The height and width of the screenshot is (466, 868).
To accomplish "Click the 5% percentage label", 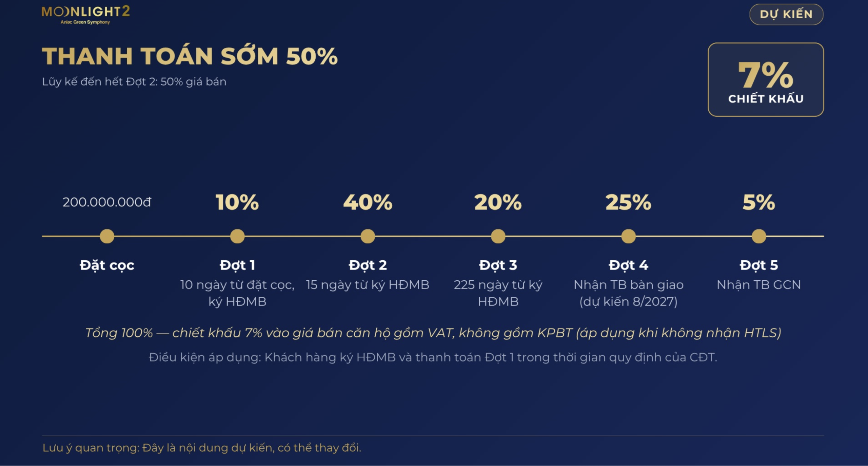I will (759, 202).
